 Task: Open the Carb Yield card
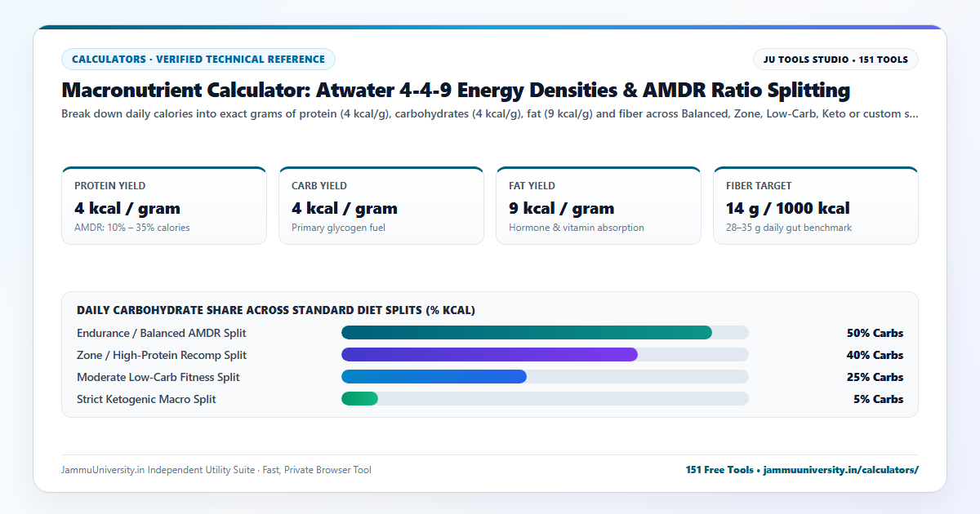pos(381,206)
